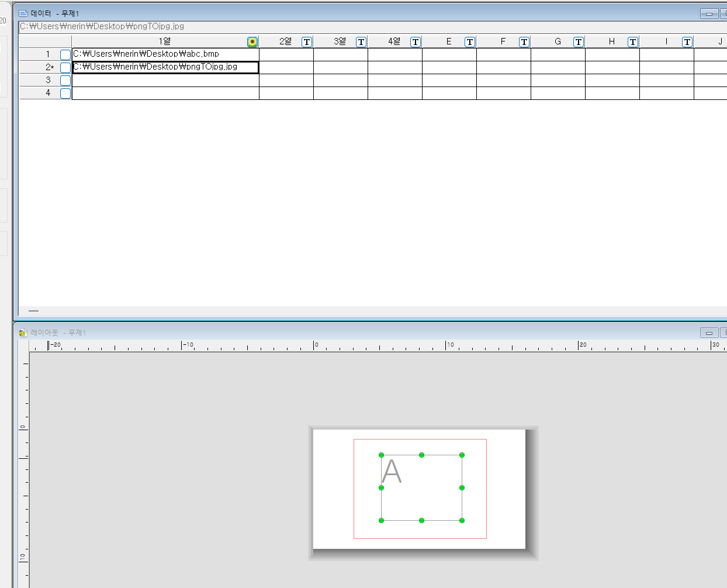Screen dimensions: 727x588
Task: Minimize the 데이터 window
Action: coord(709,13)
